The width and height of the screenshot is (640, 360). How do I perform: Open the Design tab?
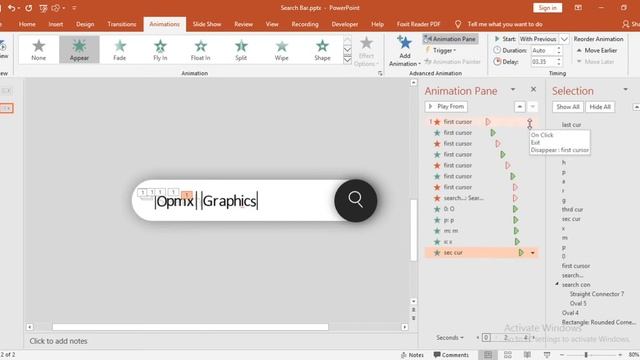(x=85, y=24)
